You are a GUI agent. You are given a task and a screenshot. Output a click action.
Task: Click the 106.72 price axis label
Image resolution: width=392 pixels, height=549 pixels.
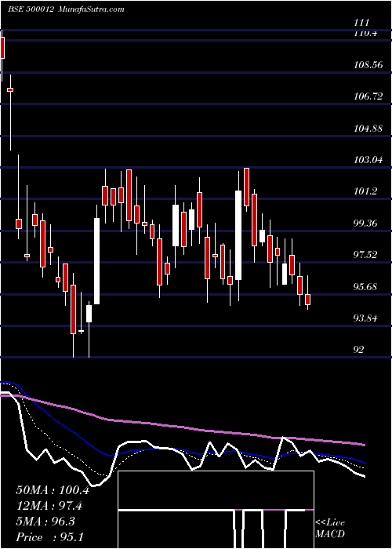tap(368, 96)
